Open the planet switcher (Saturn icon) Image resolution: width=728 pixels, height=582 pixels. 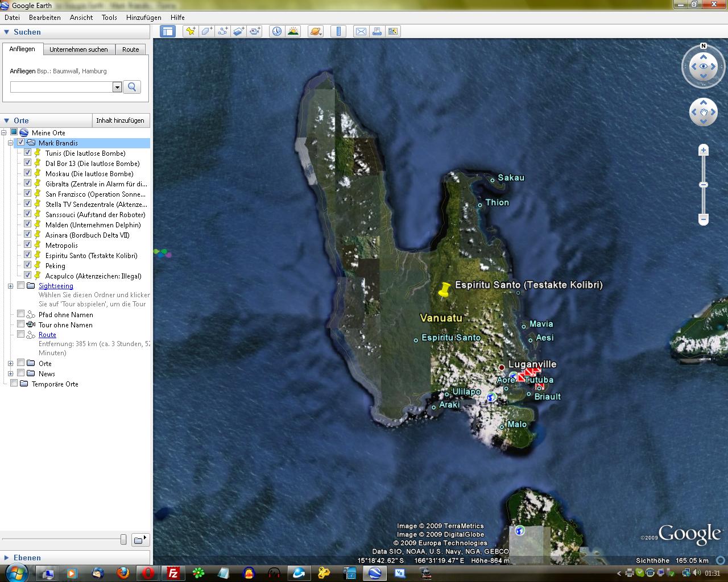[316, 31]
